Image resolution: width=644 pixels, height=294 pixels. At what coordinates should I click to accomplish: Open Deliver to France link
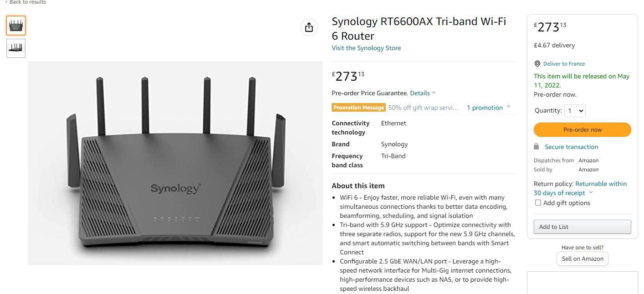click(564, 64)
